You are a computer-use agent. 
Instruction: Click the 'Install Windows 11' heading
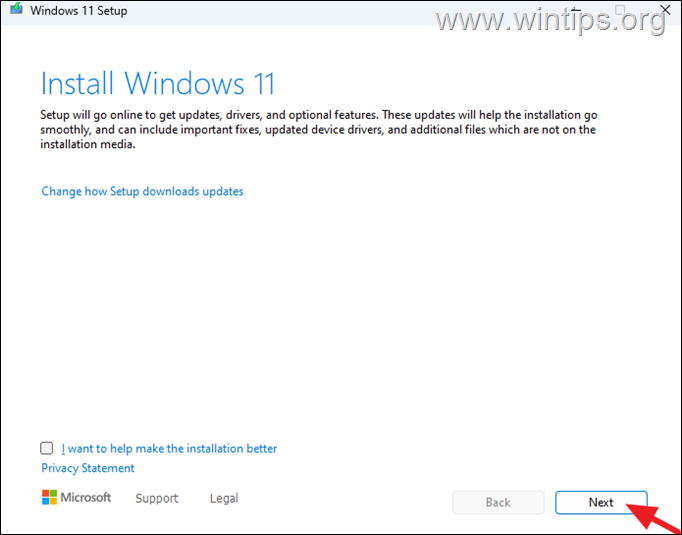[158, 83]
